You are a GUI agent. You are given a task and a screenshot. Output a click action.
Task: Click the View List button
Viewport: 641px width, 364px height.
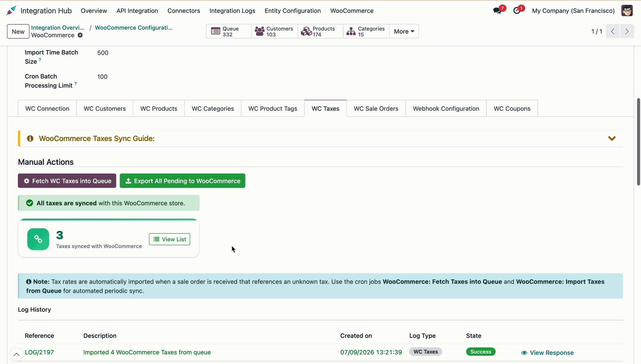(x=170, y=239)
